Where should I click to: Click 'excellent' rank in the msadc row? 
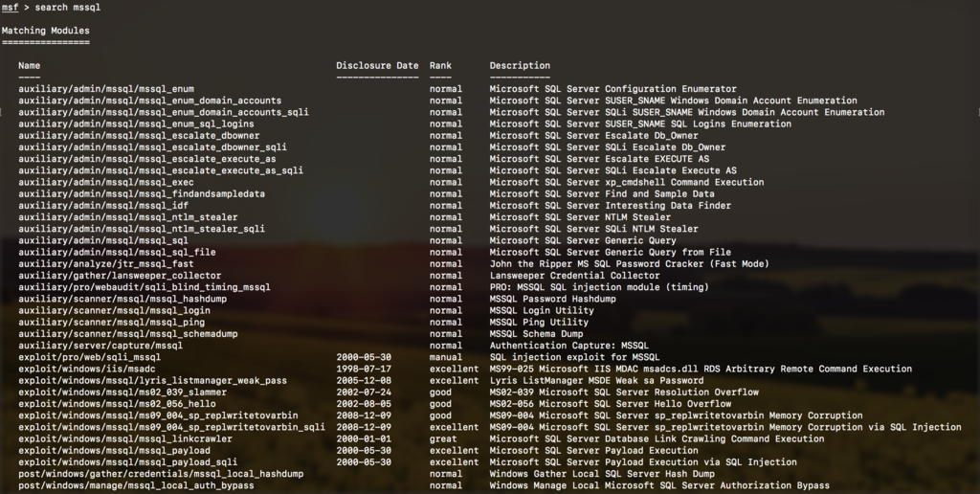click(x=455, y=369)
